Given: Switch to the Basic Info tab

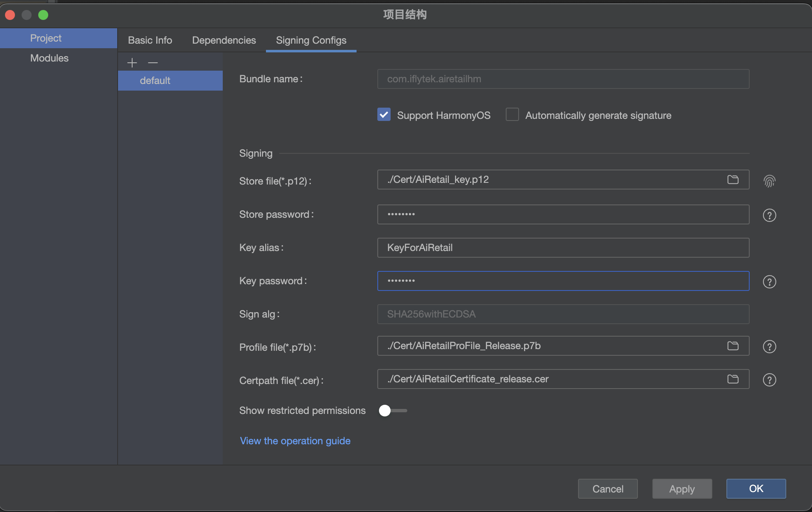Looking at the screenshot, I should (150, 40).
